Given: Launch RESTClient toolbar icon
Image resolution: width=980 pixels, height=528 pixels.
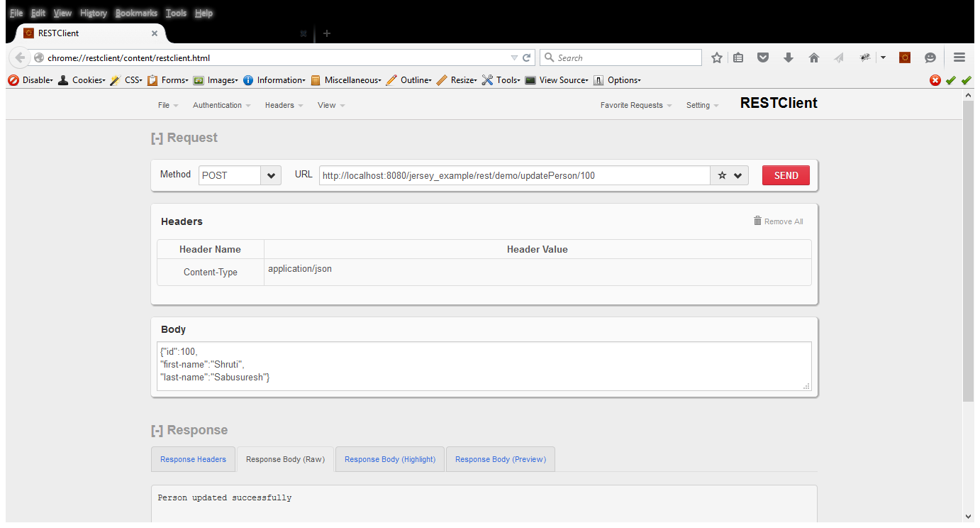Looking at the screenshot, I should 905,58.
